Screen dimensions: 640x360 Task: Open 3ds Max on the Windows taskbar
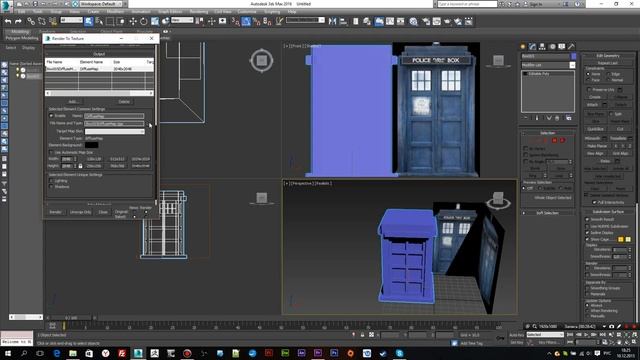[138, 353]
